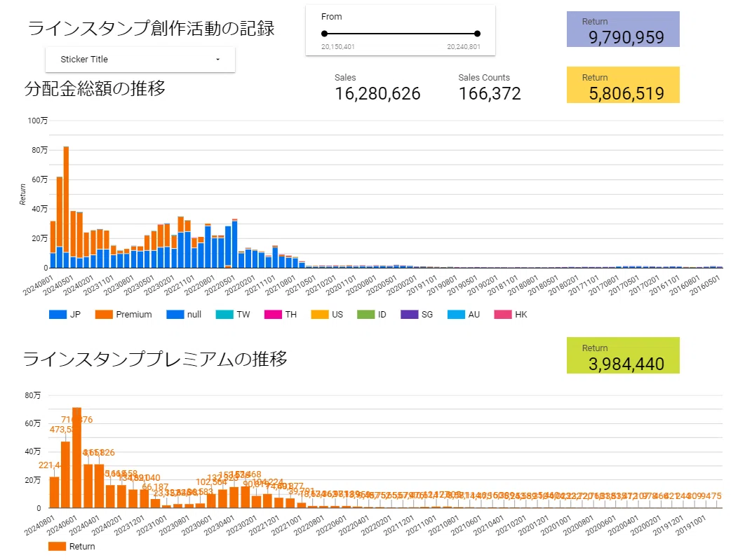752x560 pixels.
Task: Click the Premium legend color swatch
Action: coord(104,314)
